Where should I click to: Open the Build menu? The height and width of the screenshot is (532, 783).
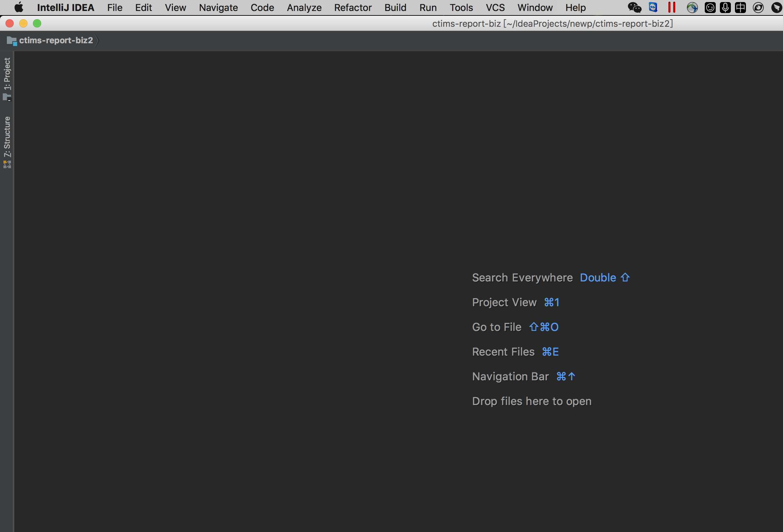coord(395,7)
